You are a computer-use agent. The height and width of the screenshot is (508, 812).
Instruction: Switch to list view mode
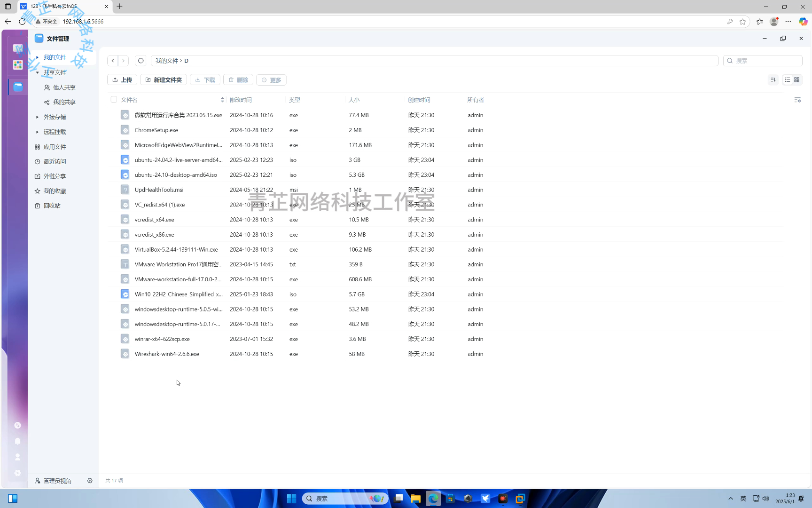788,80
